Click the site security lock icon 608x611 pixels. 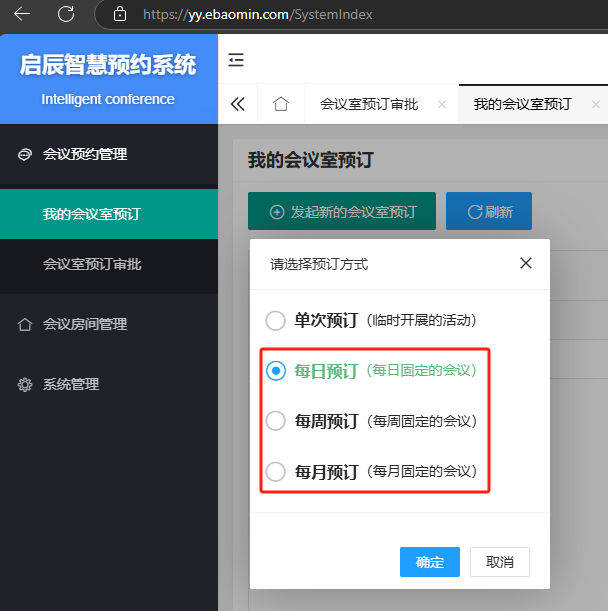coord(120,14)
